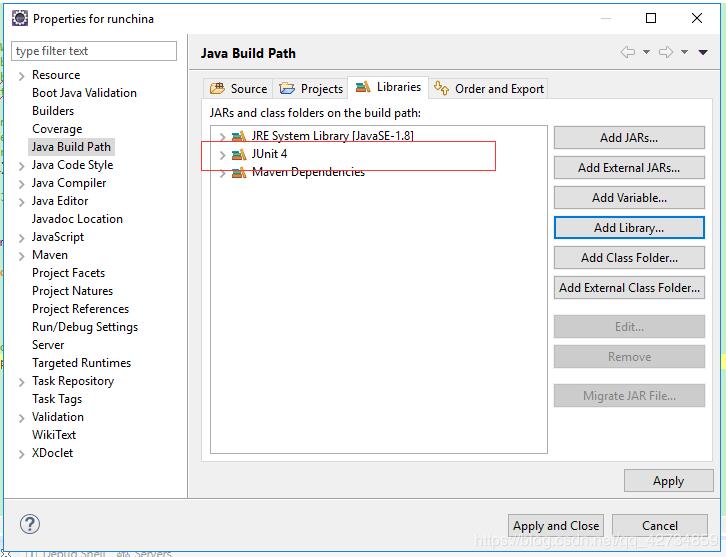Select Coverage in the sidebar
The image size is (726, 557).
(x=57, y=129)
